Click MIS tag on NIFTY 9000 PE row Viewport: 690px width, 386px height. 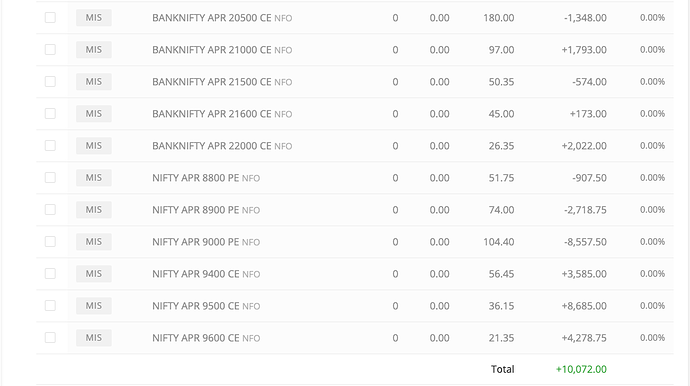point(94,242)
